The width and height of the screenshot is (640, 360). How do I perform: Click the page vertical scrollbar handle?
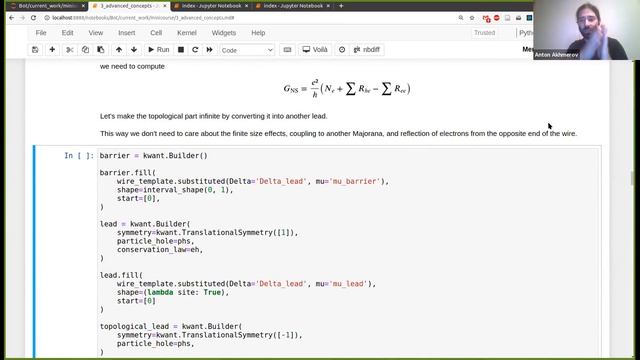(632, 178)
